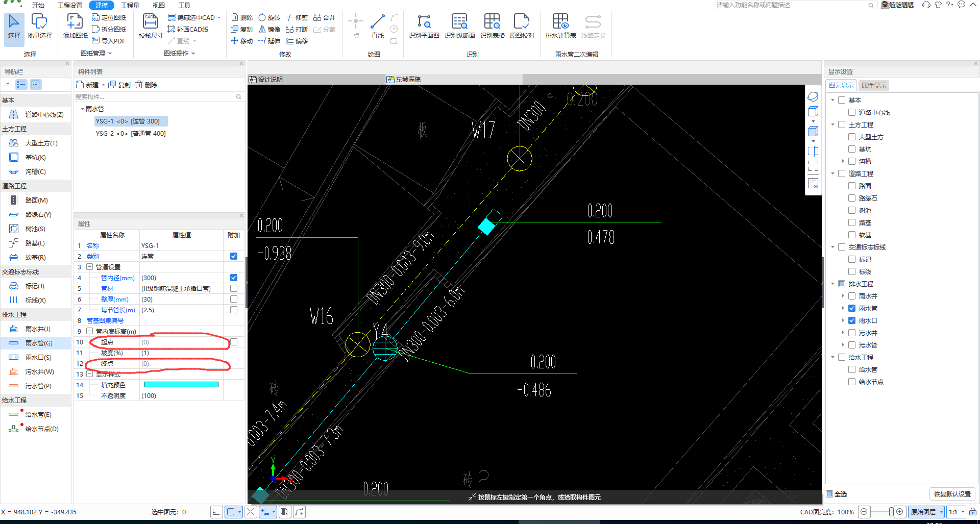This screenshot has height=524, width=980.
Task: Click the 校核尺寸 CAD dimension check
Action: (x=151, y=27)
